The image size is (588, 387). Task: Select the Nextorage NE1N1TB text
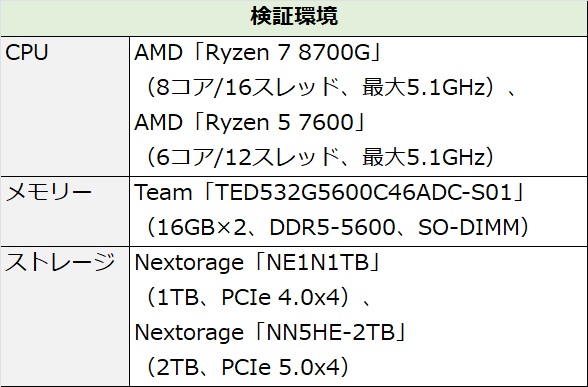pos(258,262)
